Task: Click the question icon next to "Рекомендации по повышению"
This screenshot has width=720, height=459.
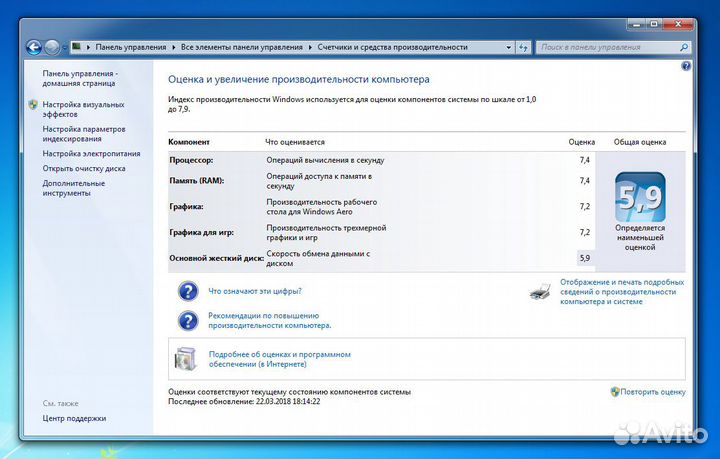Action: pyautogui.click(x=188, y=320)
